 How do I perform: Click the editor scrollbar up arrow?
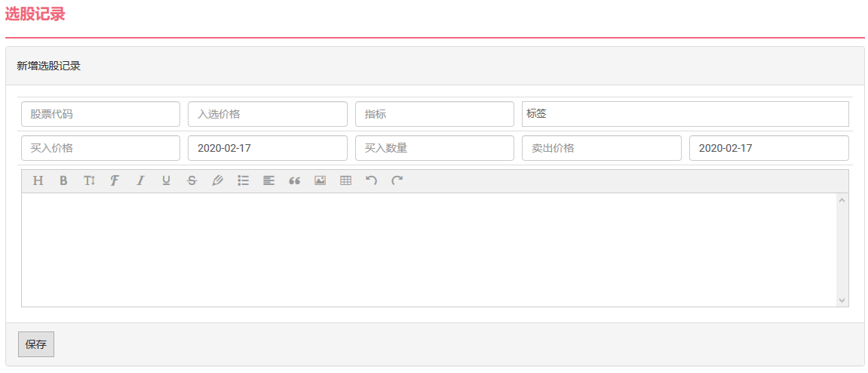tap(842, 199)
